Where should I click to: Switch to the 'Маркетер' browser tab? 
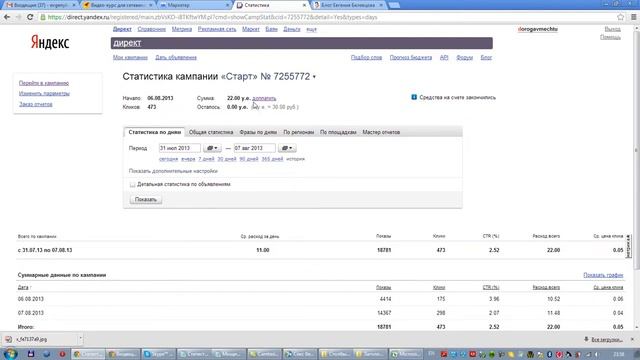(x=193, y=5)
